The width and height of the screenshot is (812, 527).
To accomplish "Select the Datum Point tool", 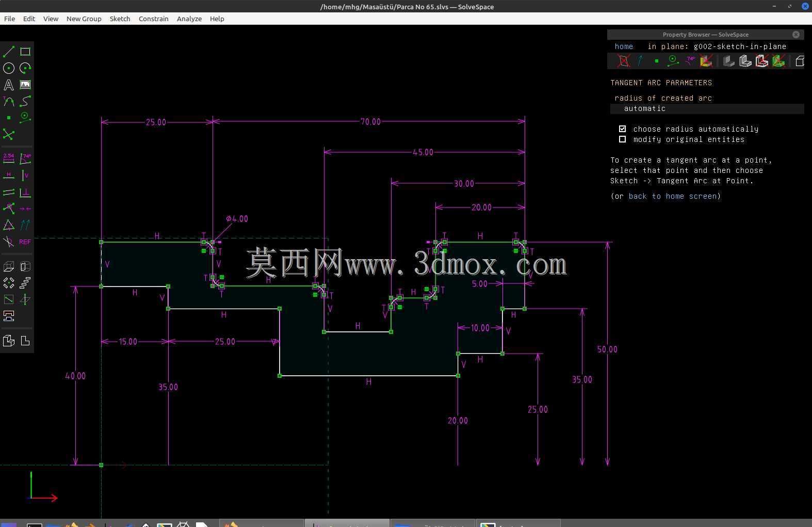I will pyautogui.click(x=9, y=118).
